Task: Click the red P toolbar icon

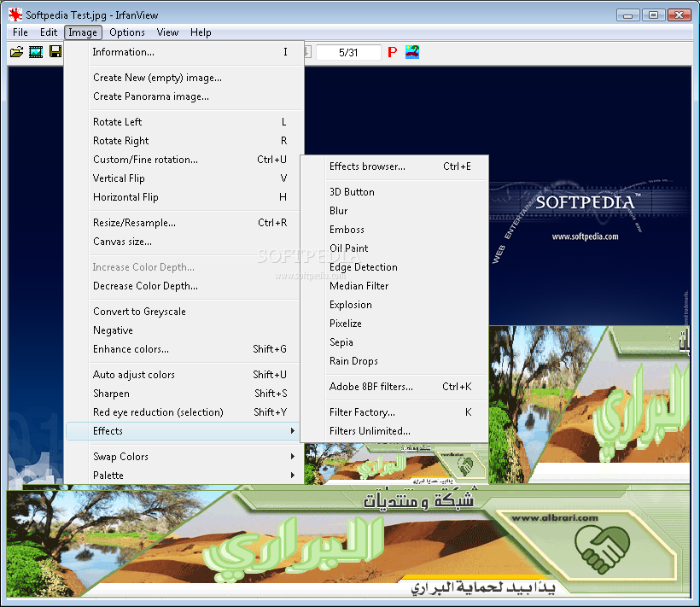Action: (x=393, y=52)
